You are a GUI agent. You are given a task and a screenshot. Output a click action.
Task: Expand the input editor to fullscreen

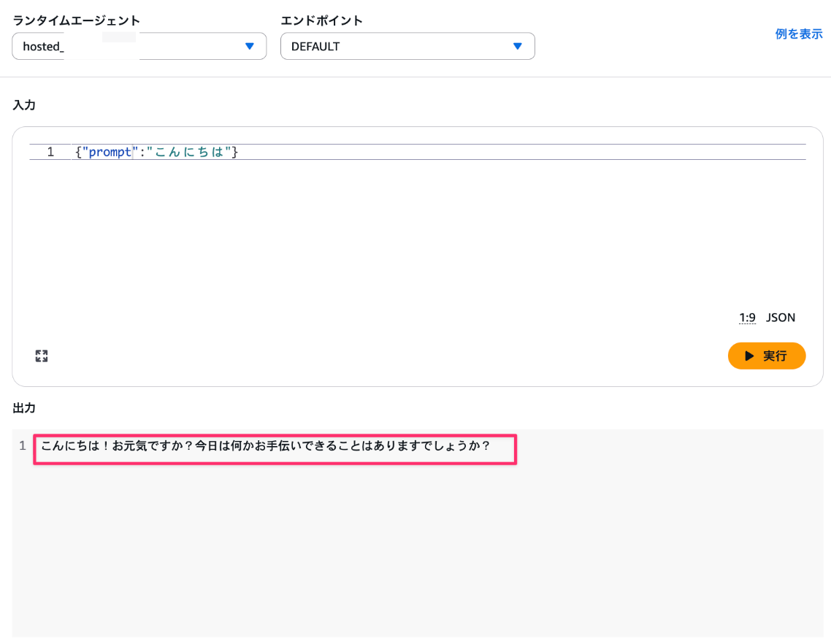pos(42,356)
